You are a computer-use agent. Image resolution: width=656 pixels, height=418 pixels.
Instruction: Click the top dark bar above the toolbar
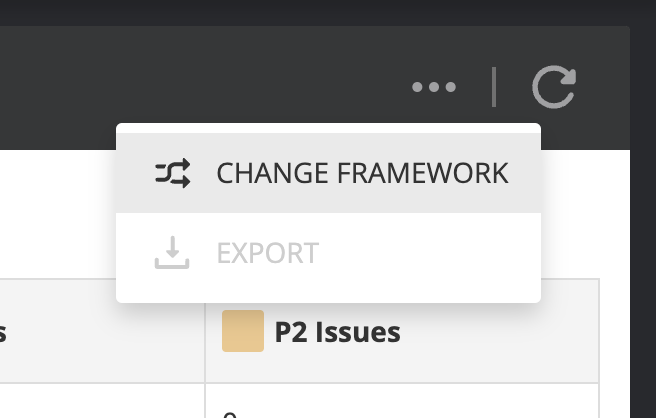(300, 12)
